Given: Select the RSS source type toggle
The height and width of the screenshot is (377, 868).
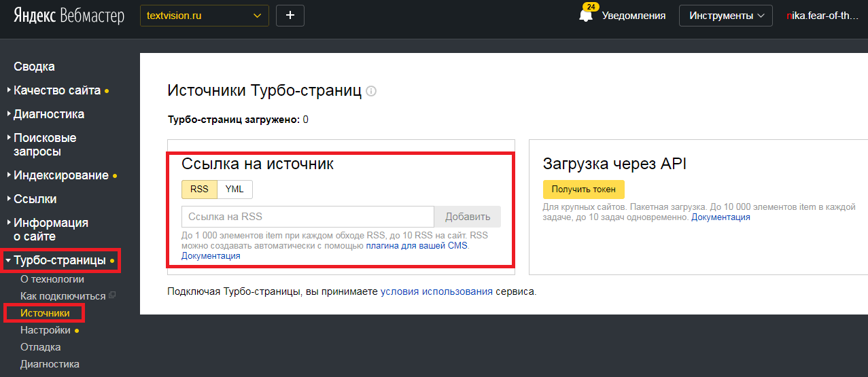Looking at the screenshot, I should [x=199, y=190].
